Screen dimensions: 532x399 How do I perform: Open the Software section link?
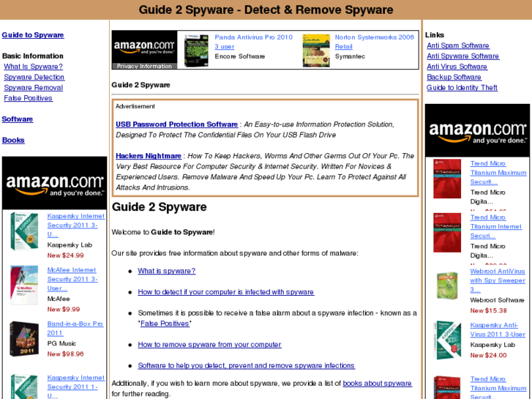pos(18,119)
